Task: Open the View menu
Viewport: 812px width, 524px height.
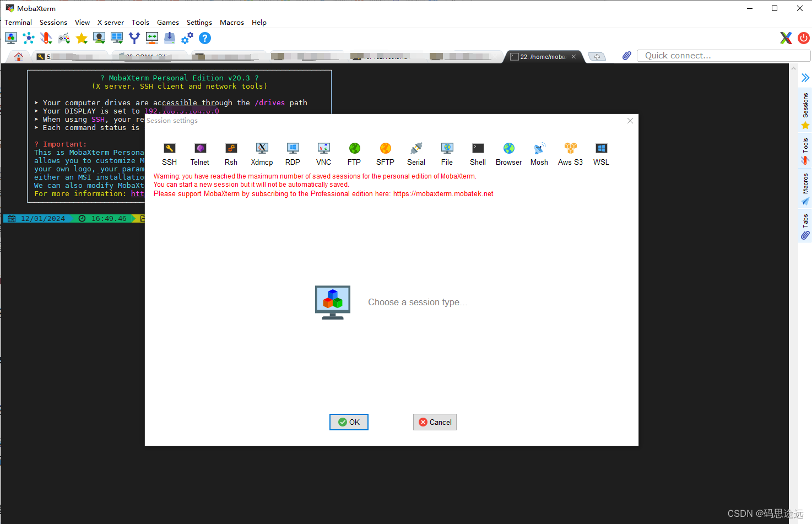Action: point(83,23)
